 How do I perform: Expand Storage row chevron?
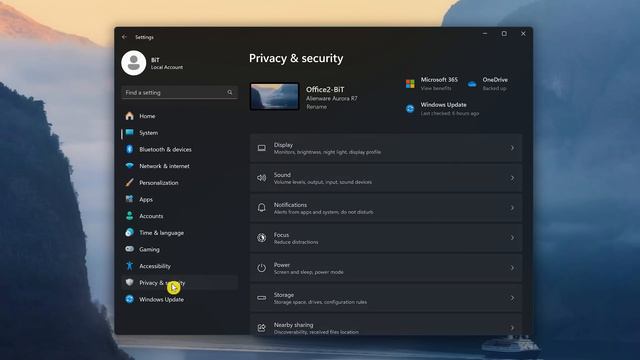512,298
